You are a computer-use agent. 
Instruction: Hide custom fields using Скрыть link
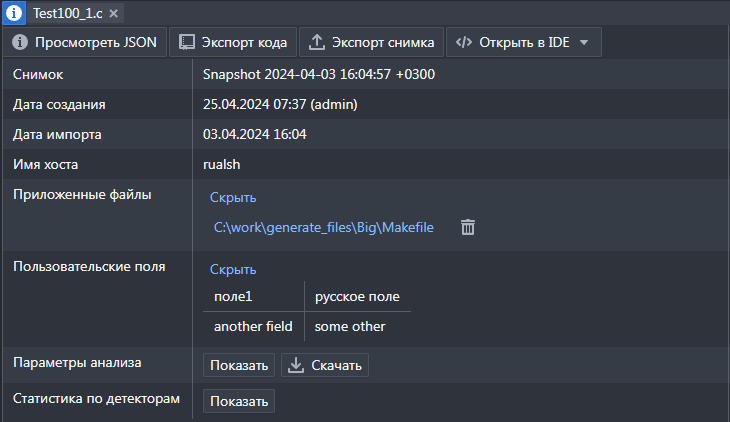point(233,270)
